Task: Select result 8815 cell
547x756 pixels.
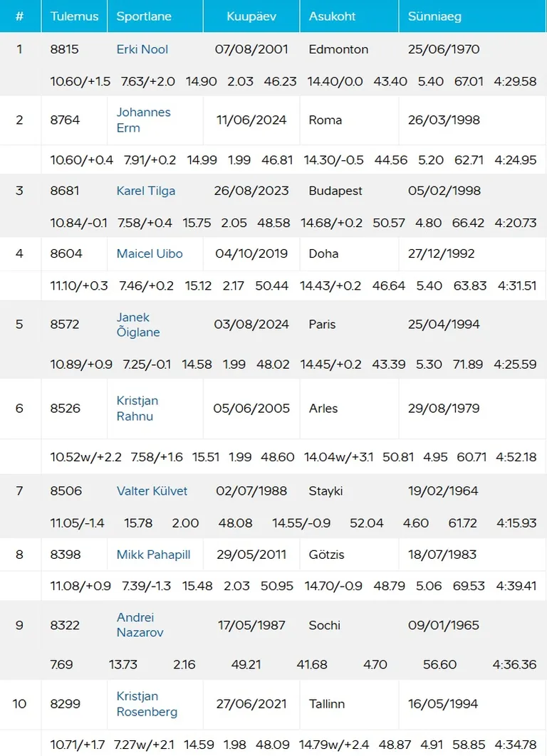Action: 65,50
